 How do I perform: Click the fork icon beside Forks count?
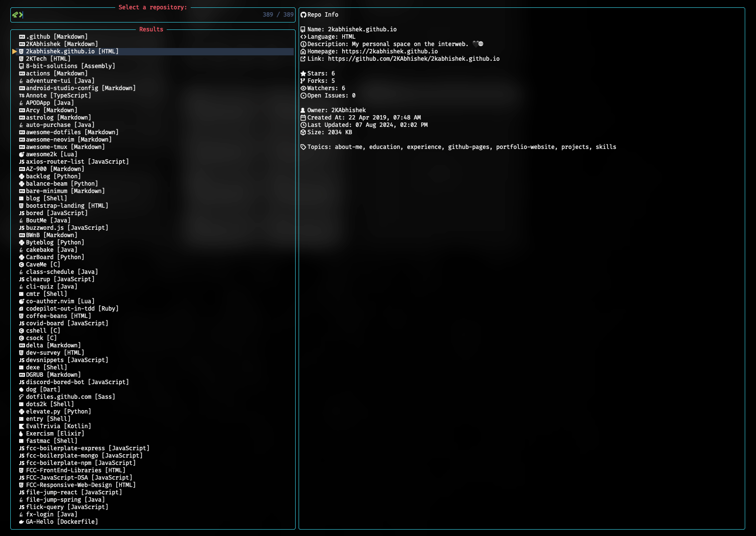click(x=303, y=81)
